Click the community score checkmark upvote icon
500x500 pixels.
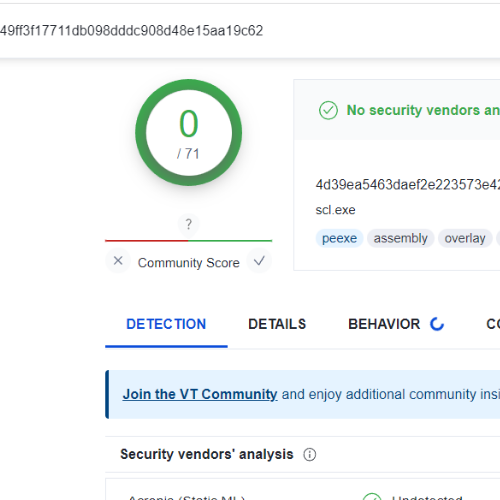click(259, 261)
